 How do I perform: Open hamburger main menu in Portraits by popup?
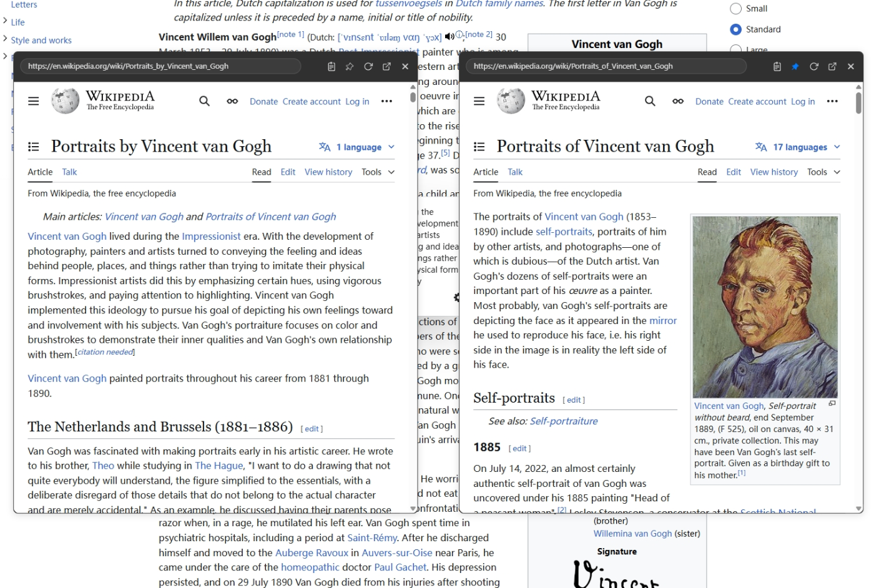click(34, 101)
